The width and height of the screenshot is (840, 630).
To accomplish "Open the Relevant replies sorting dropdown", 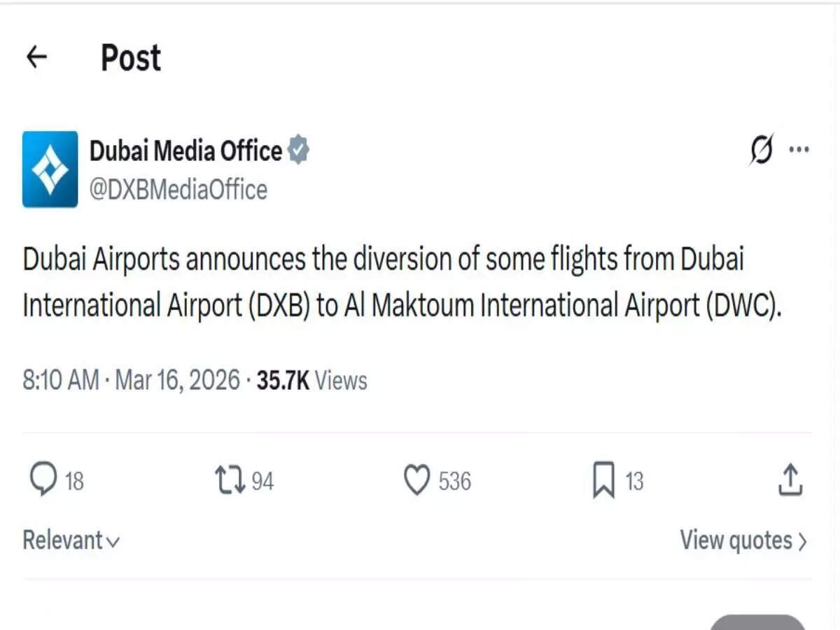I will click(70, 540).
